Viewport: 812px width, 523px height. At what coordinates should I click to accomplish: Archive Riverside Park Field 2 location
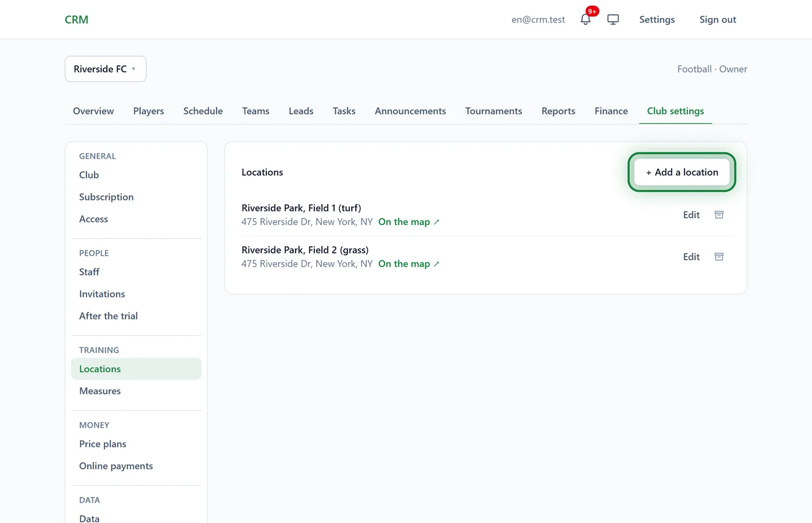pos(719,257)
